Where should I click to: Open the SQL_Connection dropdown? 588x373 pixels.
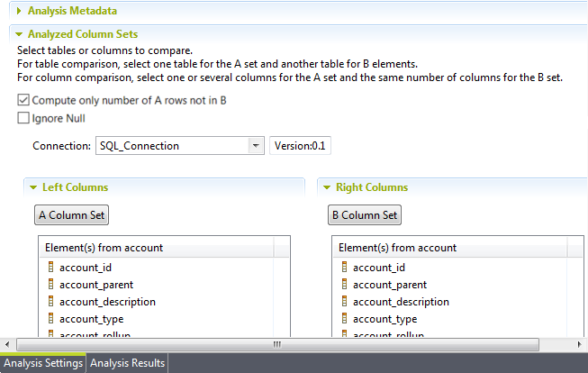pyautogui.click(x=255, y=146)
